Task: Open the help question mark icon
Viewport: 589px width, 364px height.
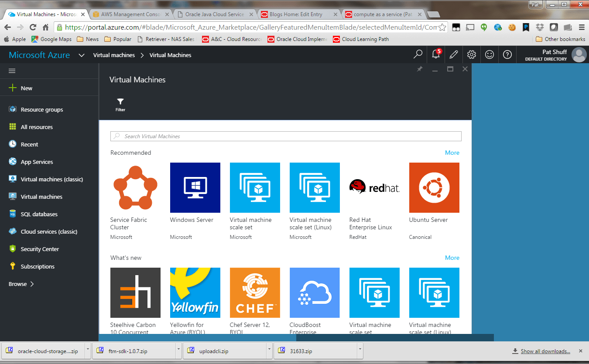Action: pos(507,54)
